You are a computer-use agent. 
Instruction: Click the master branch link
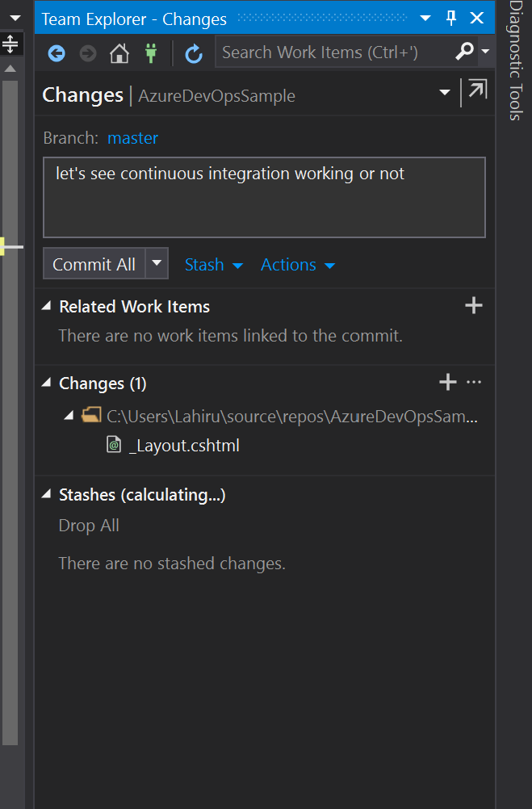click(132, 138)
